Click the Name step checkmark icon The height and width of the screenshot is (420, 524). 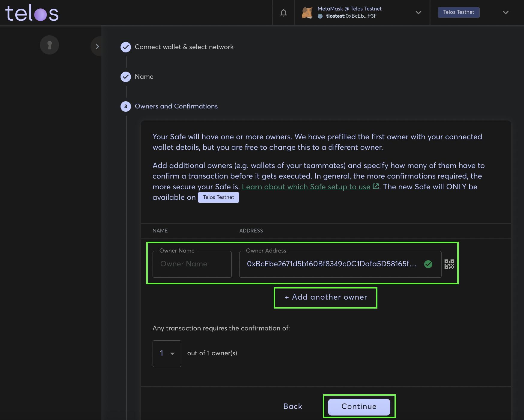point(126,77)
